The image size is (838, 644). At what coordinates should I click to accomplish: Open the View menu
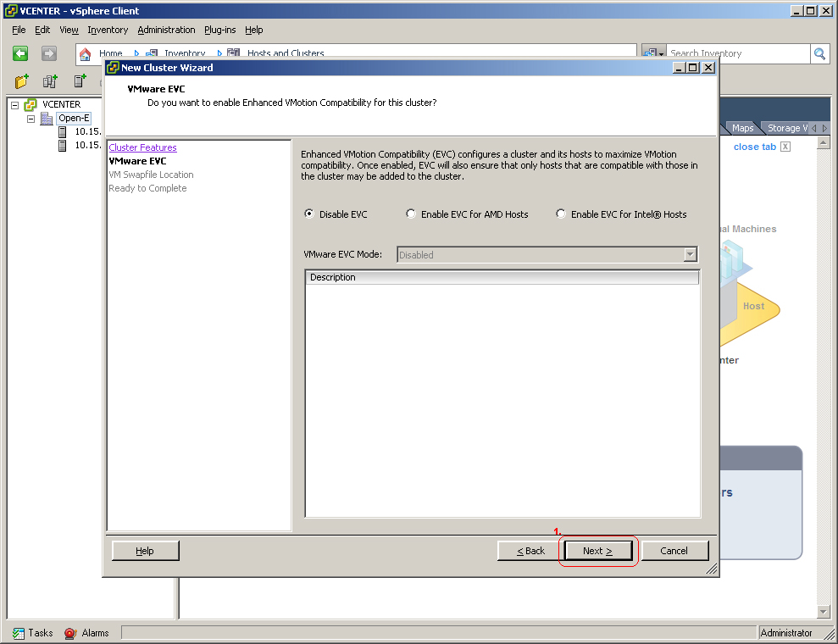tap(69, 30)
